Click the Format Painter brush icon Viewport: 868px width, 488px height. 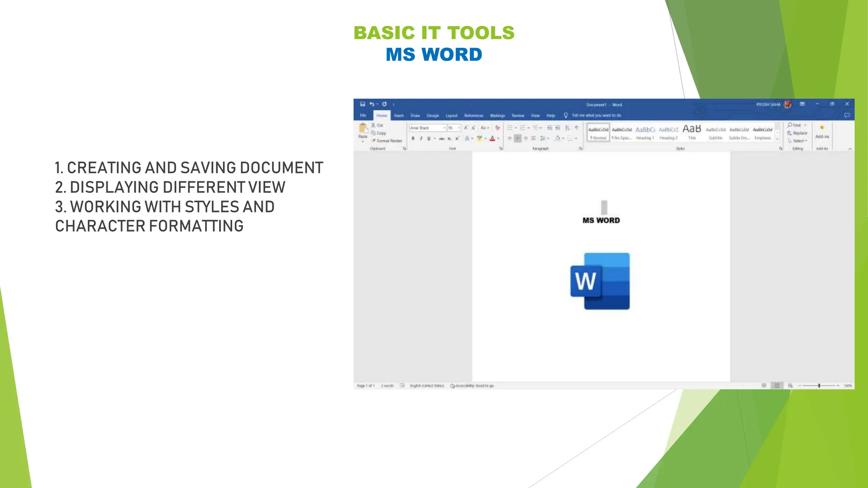click(x=374, y=141)
